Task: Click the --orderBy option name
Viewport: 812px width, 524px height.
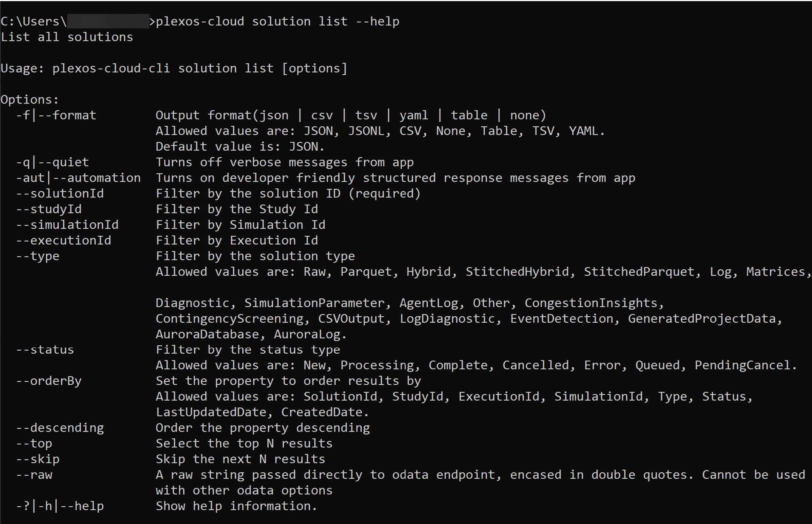Action: tap(49, 381)
